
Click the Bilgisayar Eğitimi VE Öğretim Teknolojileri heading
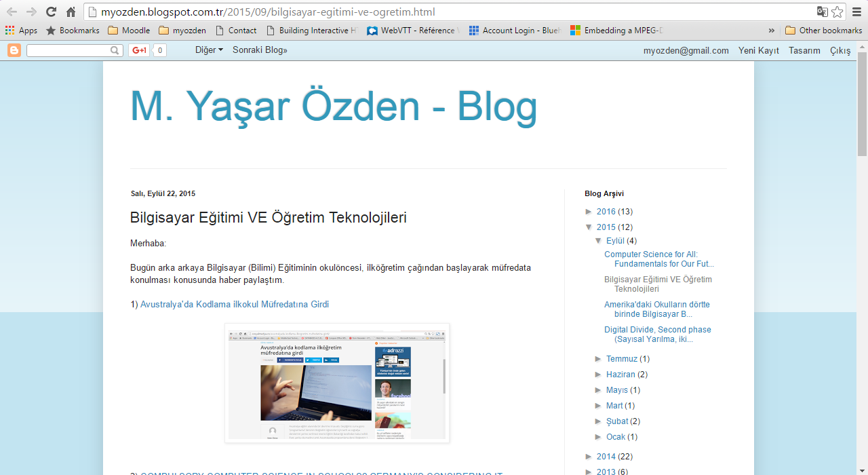tap(269, 218)
